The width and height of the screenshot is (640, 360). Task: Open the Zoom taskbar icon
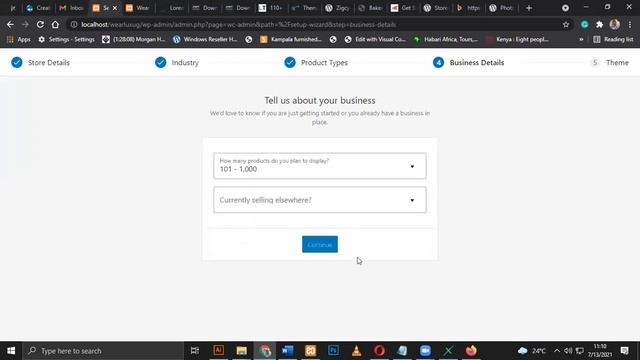(x=425, y=351)
